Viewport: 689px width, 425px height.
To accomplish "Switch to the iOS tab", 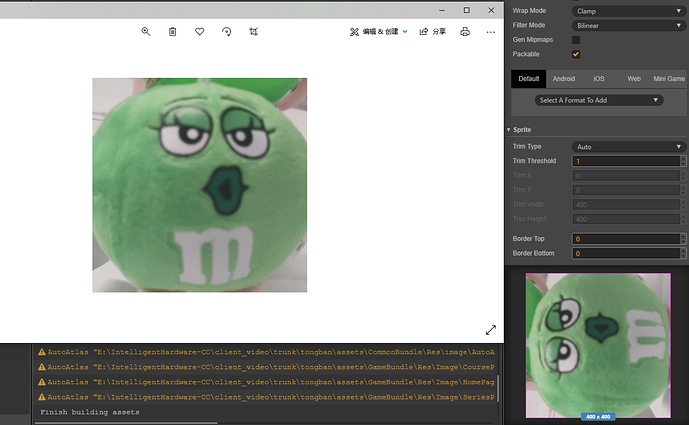I will pos(599,79).
